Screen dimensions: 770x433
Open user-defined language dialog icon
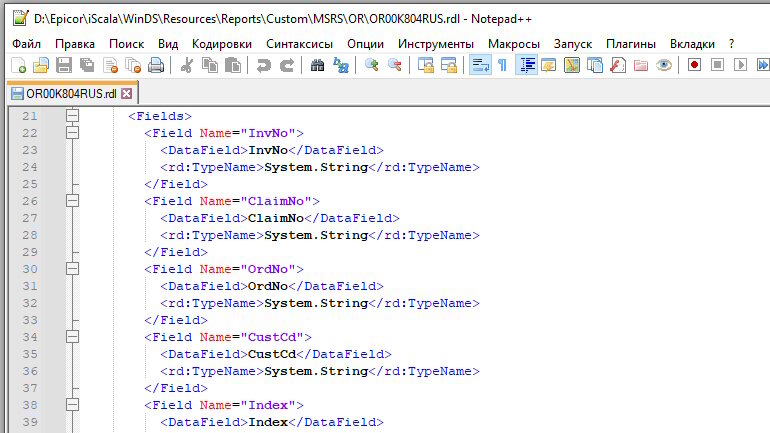pyautogui.click(x=549, y=65)
